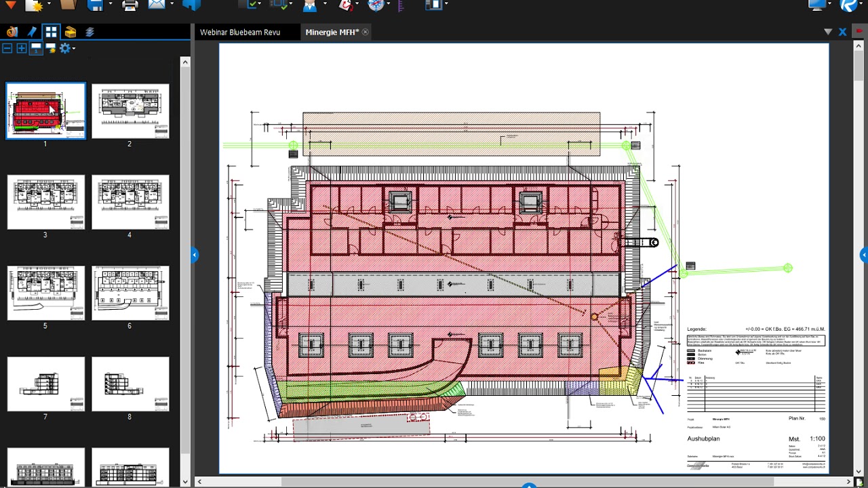Click the green circle markup at far right
The height and width of the screenshot is (488, 868).
pos(787,268)
